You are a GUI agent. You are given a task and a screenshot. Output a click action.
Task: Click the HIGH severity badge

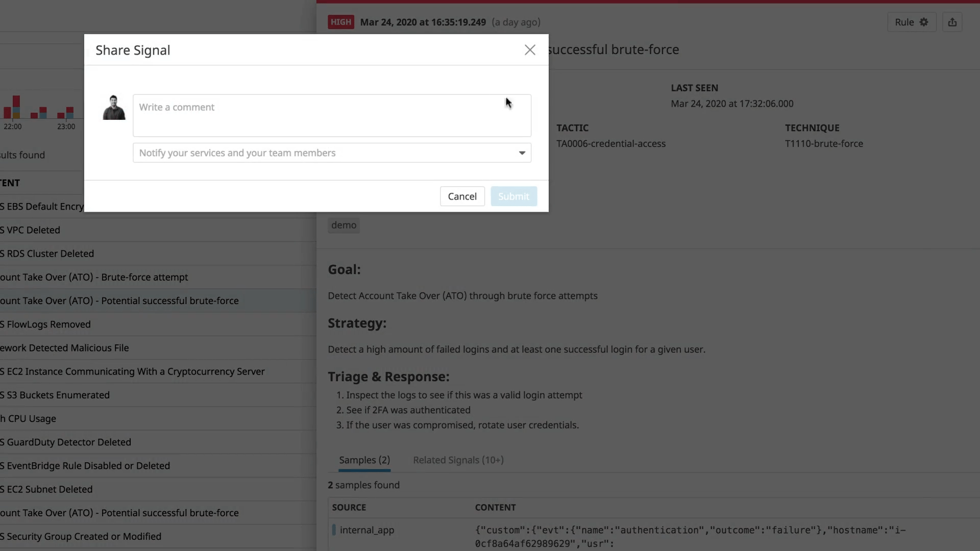[x=341, y=22]
